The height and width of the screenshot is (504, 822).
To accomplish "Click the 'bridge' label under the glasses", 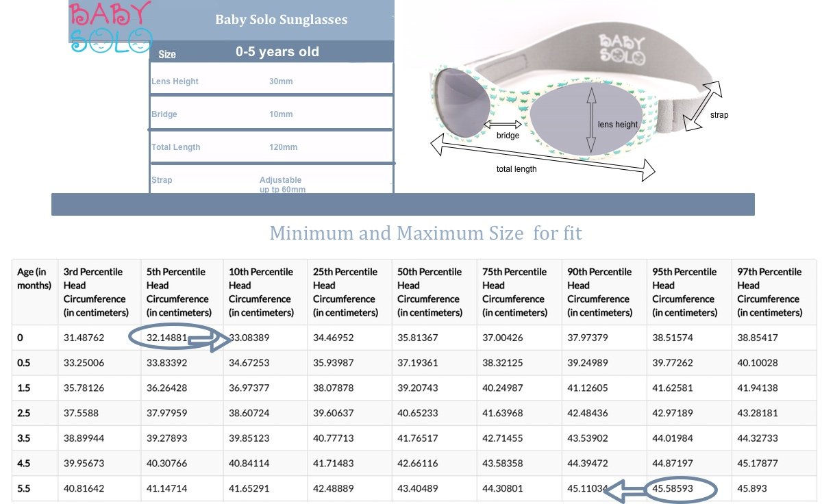I will (508, 136).
